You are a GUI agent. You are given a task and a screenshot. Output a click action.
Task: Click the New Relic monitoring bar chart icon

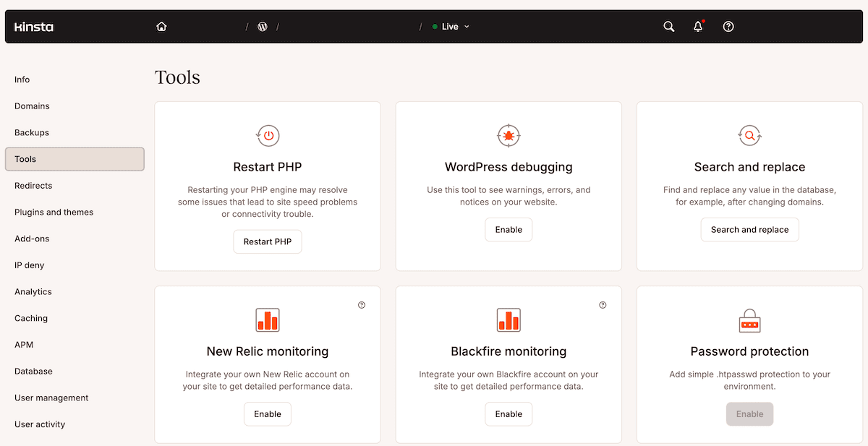[268, 320]
